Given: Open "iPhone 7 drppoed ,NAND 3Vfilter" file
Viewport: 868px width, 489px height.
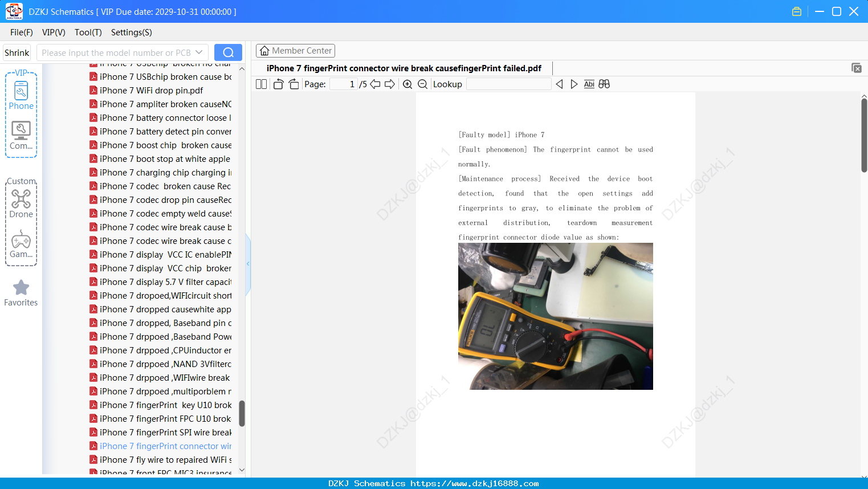Looking at the screenshot, I should pyautogui.click(x=161, y=364).
